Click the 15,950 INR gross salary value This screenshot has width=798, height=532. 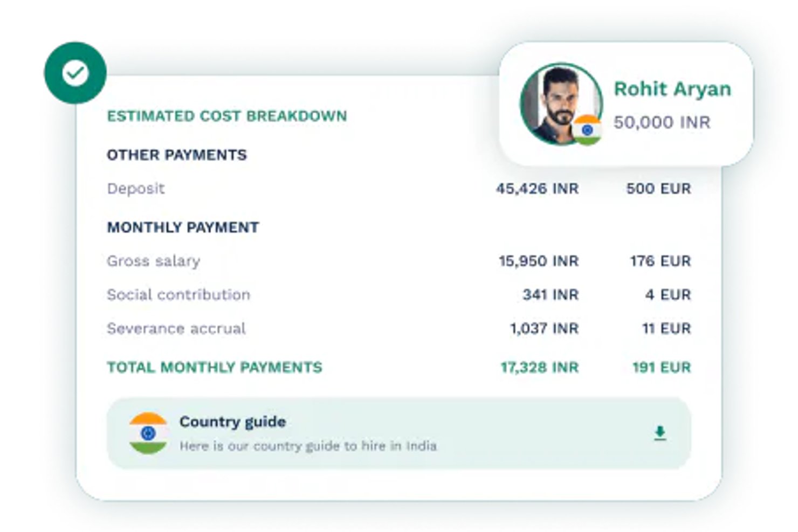tap(539, 261)
